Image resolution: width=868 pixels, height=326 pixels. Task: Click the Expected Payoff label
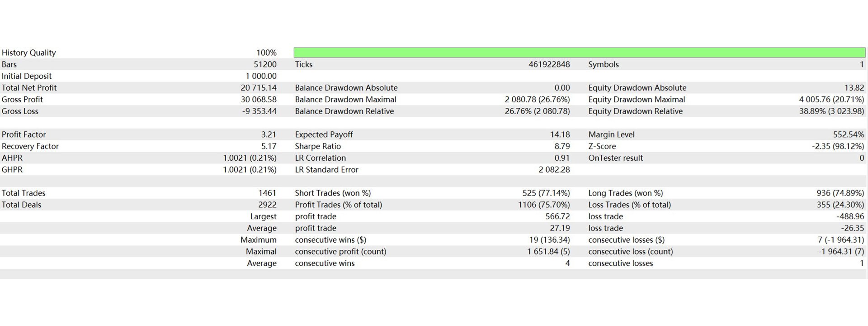tap(324, 134)
